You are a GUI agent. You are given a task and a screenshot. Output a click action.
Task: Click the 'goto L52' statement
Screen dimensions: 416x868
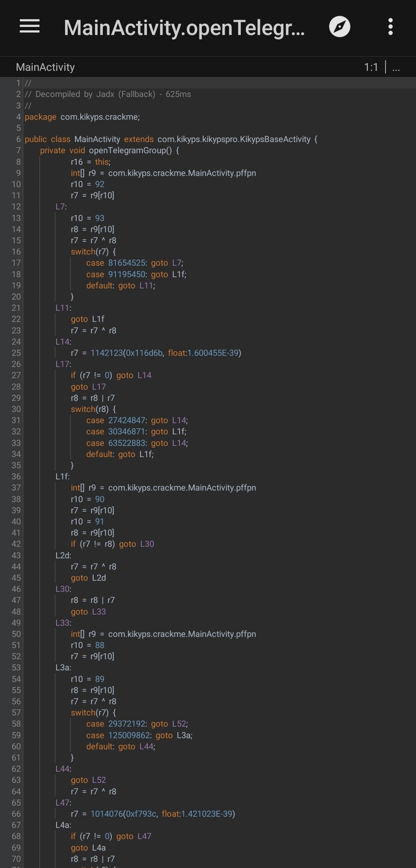(88, 780)
